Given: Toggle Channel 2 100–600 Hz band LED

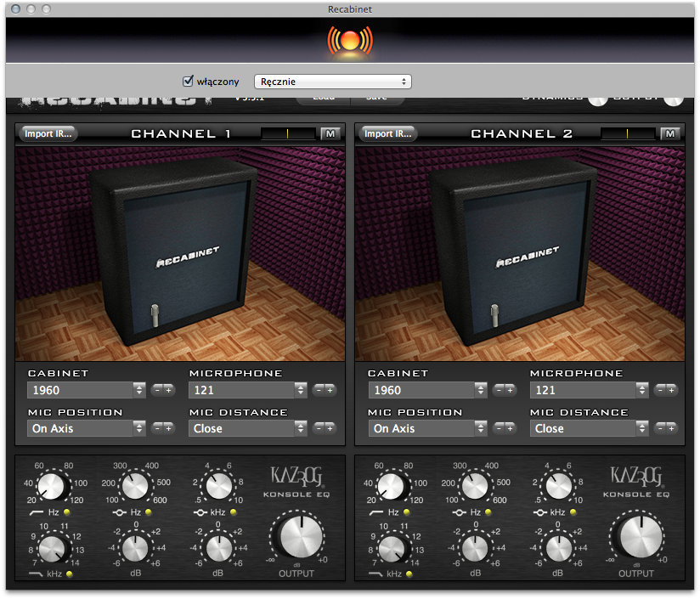Looking at the screenshot, I should [488, 512].
